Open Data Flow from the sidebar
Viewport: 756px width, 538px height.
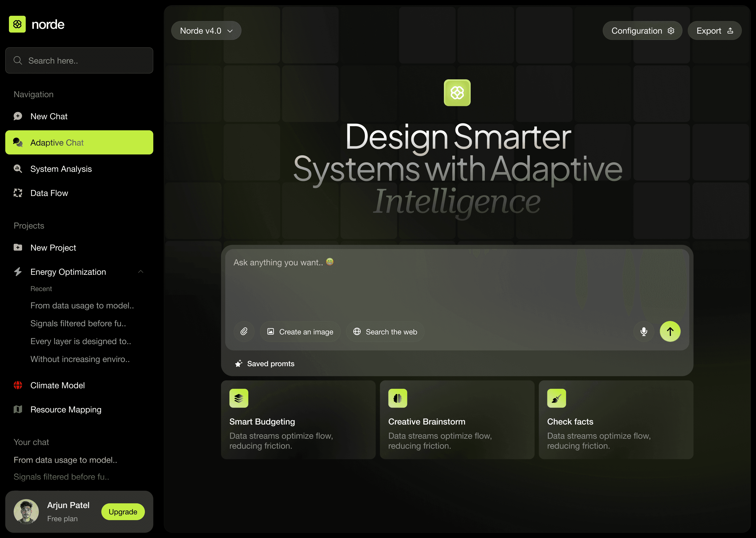tap(49, 193)
